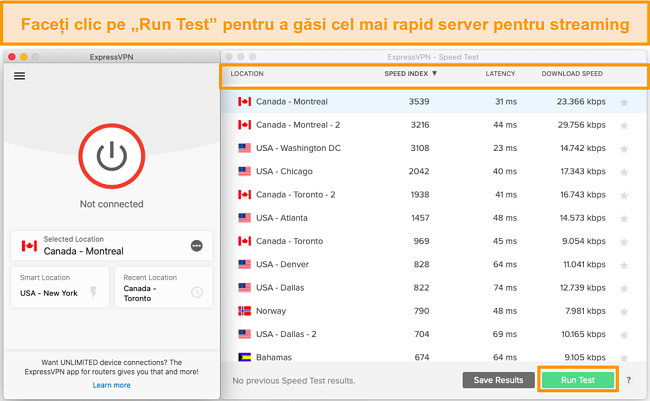Click the Canada flag in Selected Location card
The width and height of the screenshot is (650, 401).
29,246
